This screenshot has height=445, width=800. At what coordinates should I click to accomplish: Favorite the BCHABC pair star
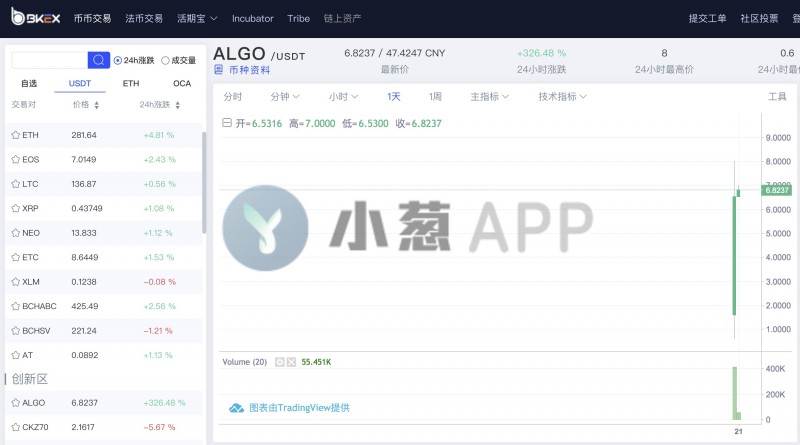pyautogui.click(x=16, y=307)
